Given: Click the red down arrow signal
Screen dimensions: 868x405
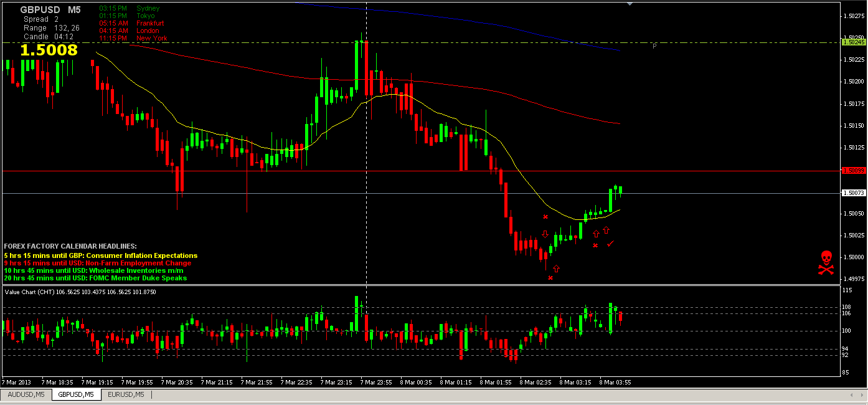Looking at the screenshot, I should 545,234.
